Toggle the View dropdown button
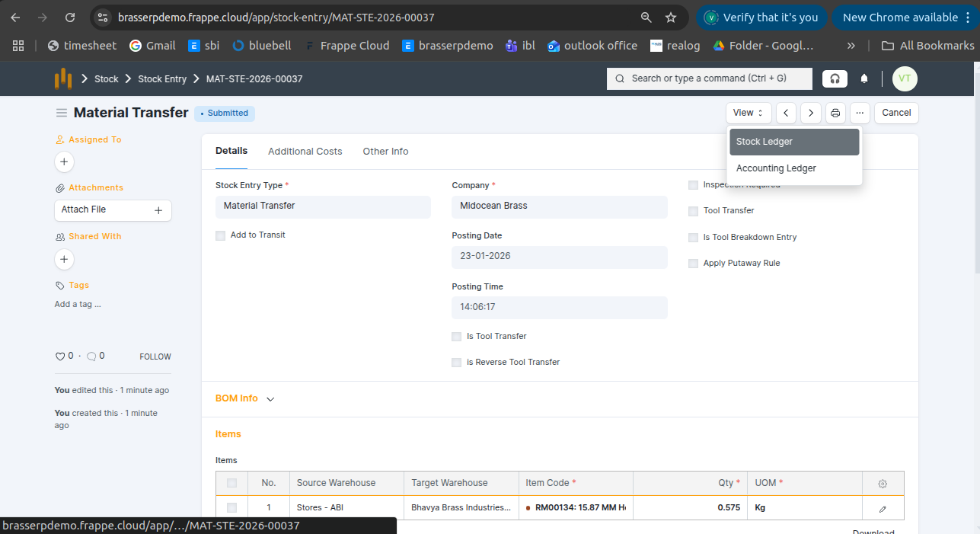This screenshot has height=534, width=980. click(x=748, y=113)
